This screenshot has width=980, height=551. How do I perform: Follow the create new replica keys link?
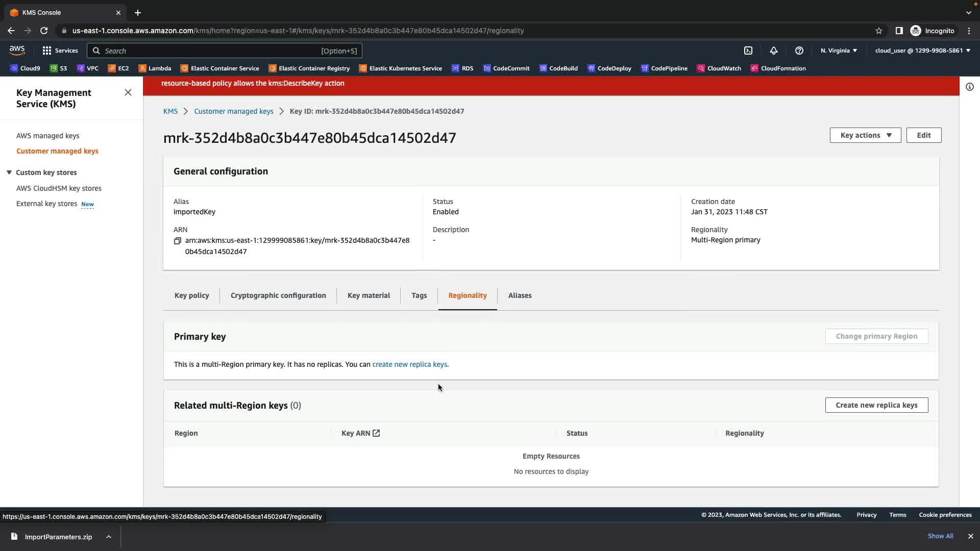point(409,364)
